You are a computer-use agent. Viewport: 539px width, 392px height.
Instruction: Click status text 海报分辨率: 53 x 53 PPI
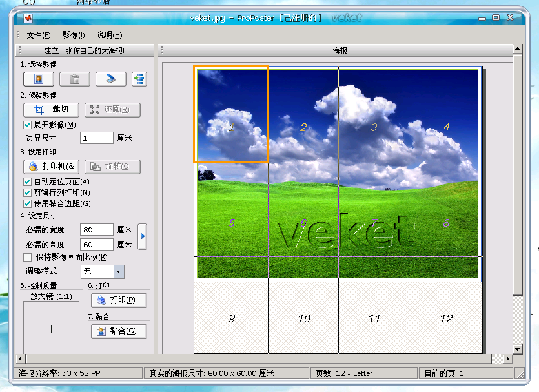tap(60, 373)
